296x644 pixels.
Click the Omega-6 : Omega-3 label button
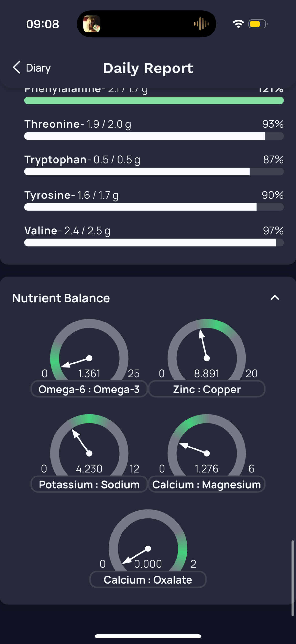point(89,389)
